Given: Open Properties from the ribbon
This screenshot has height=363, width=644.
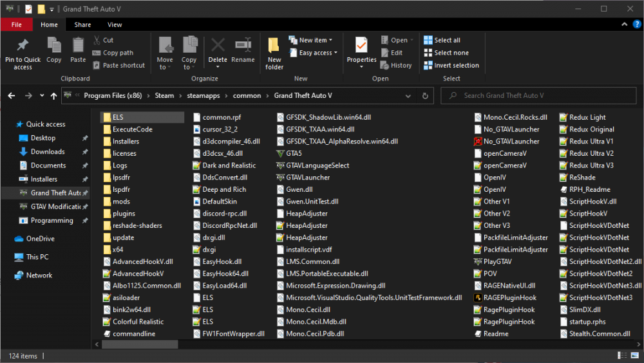Looking at the screenshot, I should [361, 46].
